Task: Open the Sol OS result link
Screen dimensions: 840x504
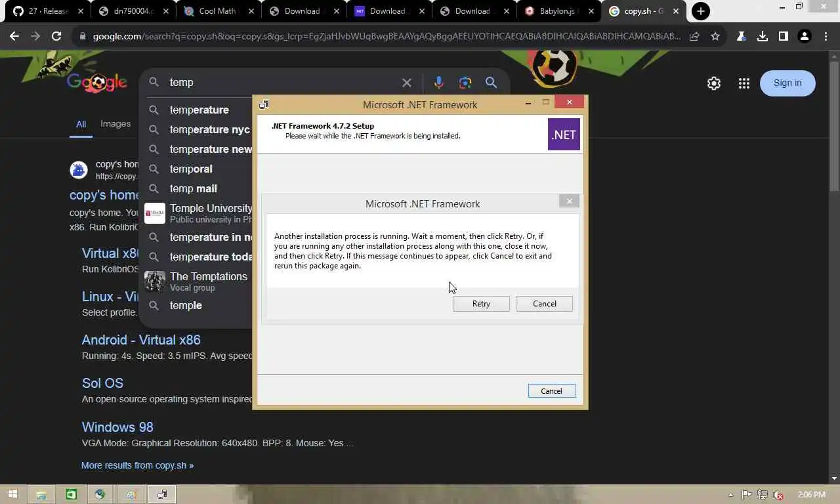Action: (x=102, y=383)
